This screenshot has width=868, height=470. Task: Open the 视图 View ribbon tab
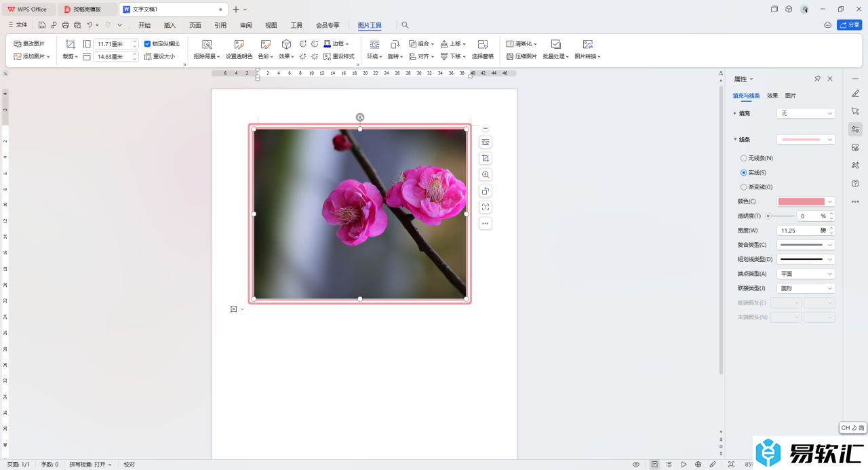271,25
